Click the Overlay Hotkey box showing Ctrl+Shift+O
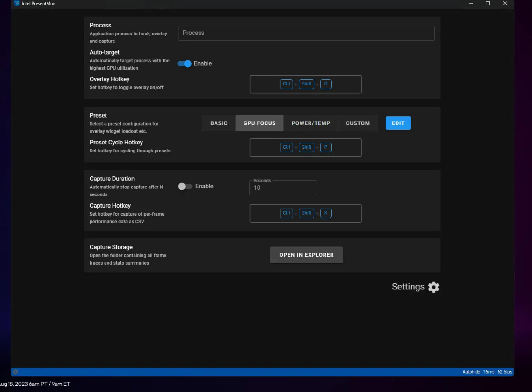The image size is (532, 392). pyautogui.click(x=305, y=84)
